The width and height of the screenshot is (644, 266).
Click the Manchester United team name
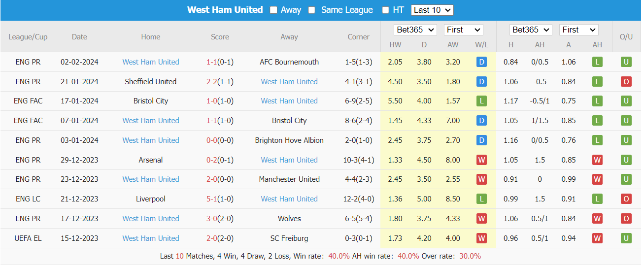[289, 179]
